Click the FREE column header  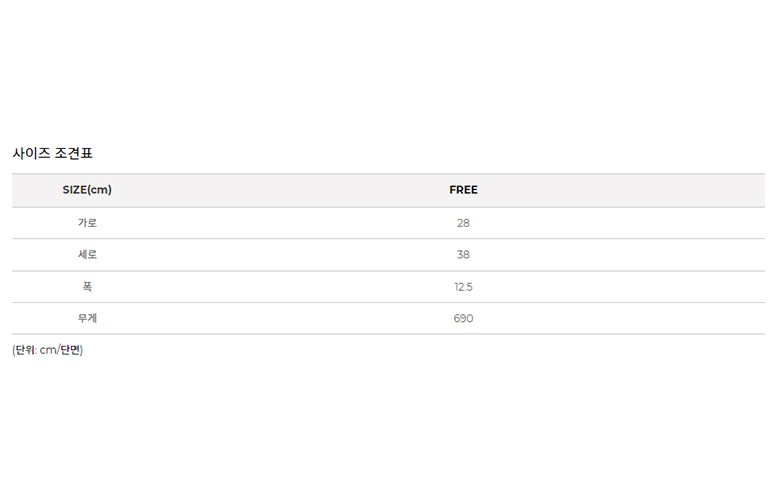[x=463, y=190]
